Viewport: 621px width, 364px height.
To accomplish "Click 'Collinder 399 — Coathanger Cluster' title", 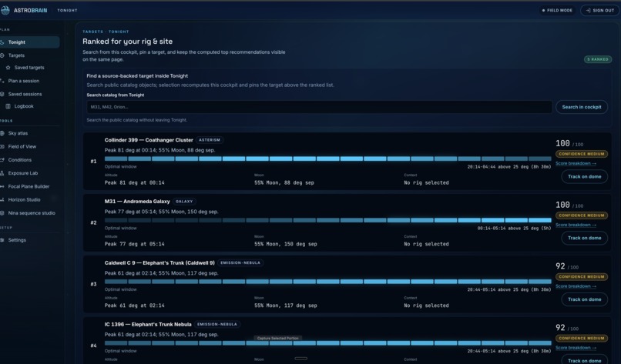I will click(149, 140).
